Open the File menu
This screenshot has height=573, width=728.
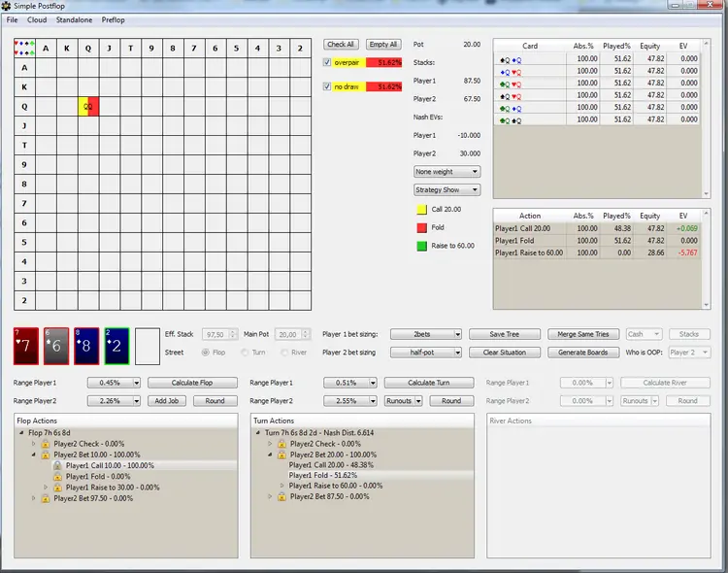tap(12, 20)
